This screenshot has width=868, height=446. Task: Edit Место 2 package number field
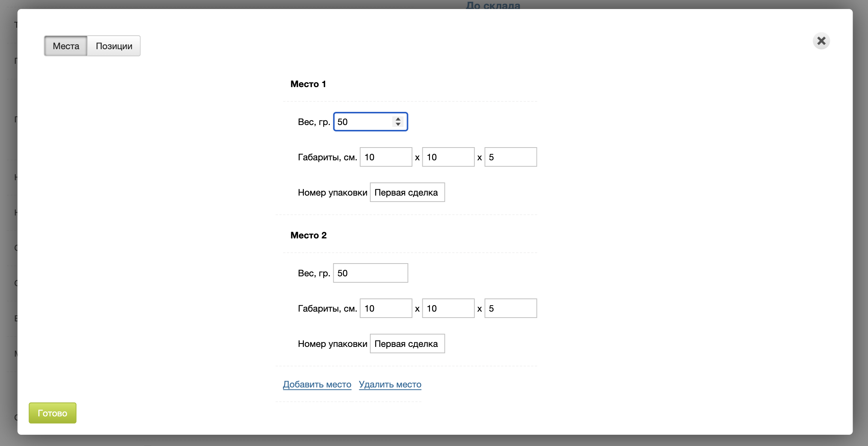point(407,344)
